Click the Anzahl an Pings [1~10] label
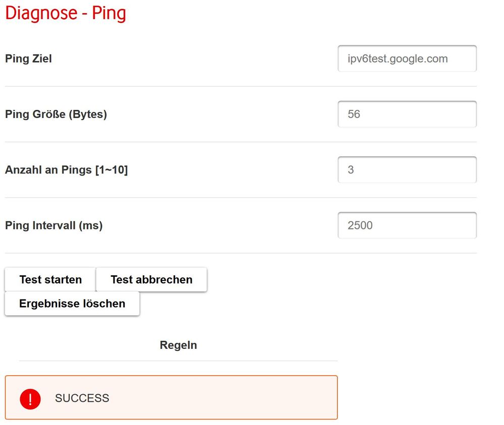504x425 pixels. (x=66, y=170)
